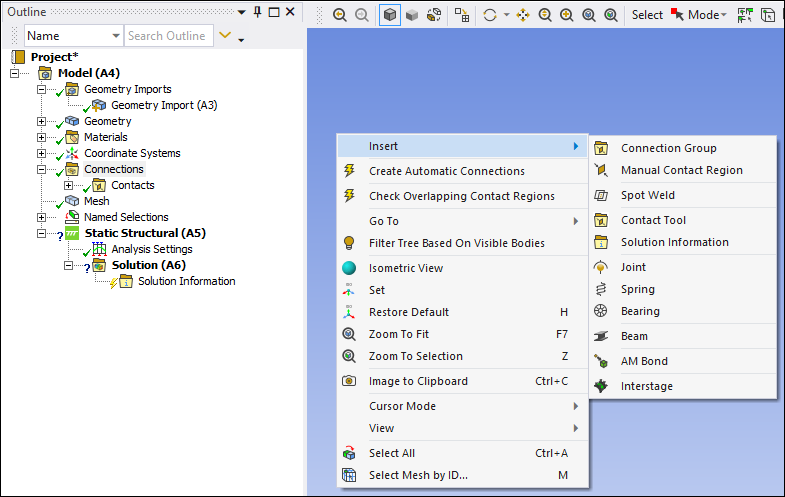Click the Spot Weld icon in submenu
This screenshot has width=785, height=497.
[x=601, y=196]
